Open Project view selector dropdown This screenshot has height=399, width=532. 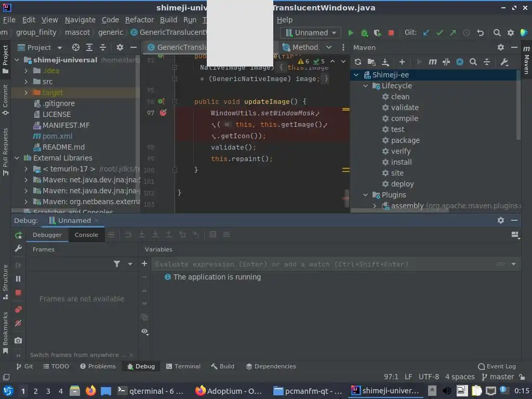tap(41, 47)
